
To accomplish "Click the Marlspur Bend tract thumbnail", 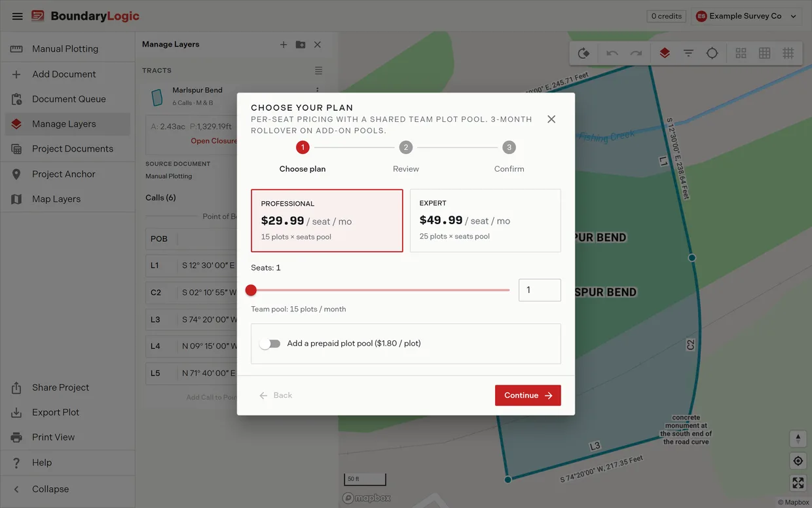I will [157, 98].
